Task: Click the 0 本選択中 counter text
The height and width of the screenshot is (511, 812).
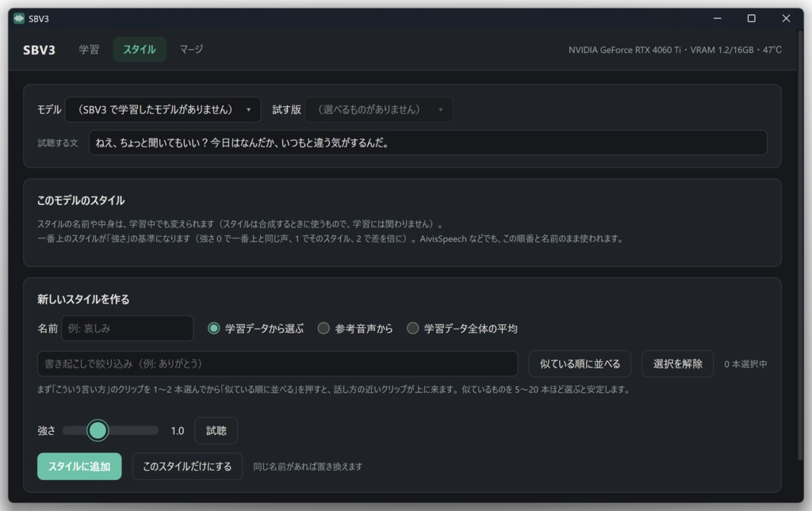Action: [745, 364]
